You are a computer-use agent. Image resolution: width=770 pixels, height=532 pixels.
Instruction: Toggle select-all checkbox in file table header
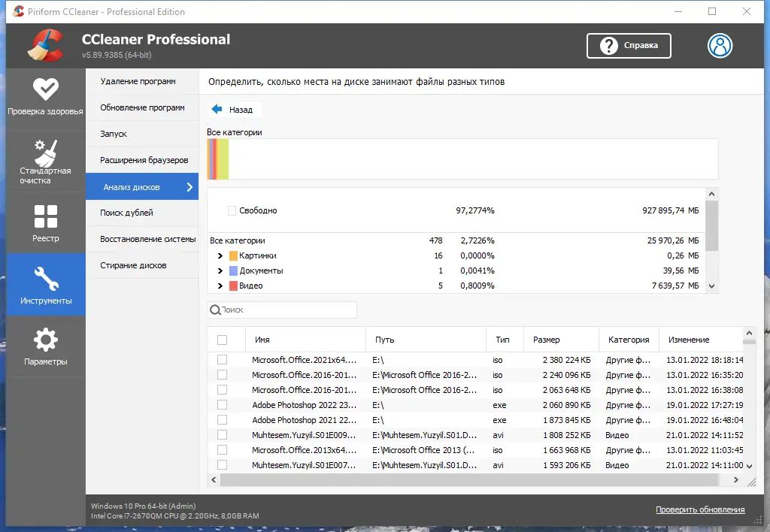[222, 340]
